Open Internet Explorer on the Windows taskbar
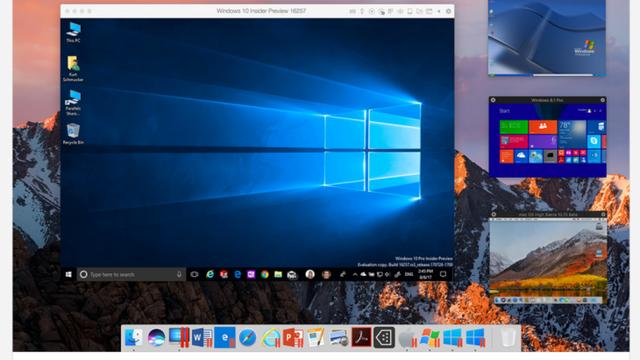This screenshot has height=360, width=640. click(x=210, y=274)
